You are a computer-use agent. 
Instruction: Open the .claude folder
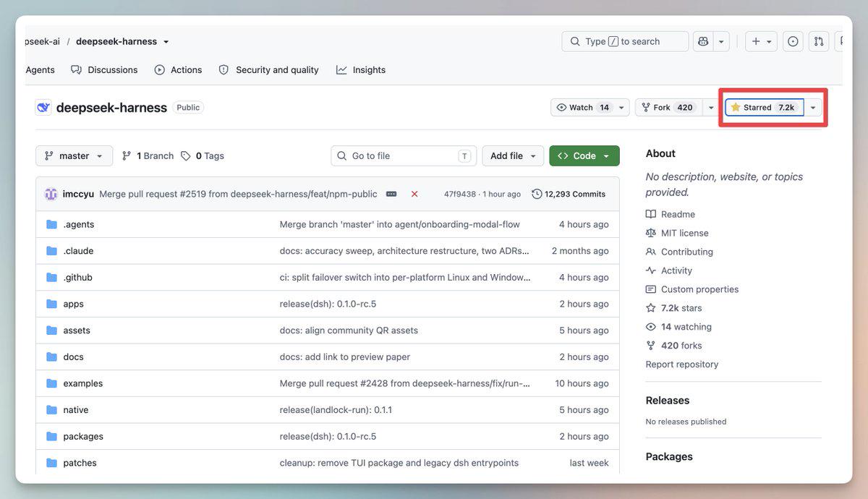78,251
